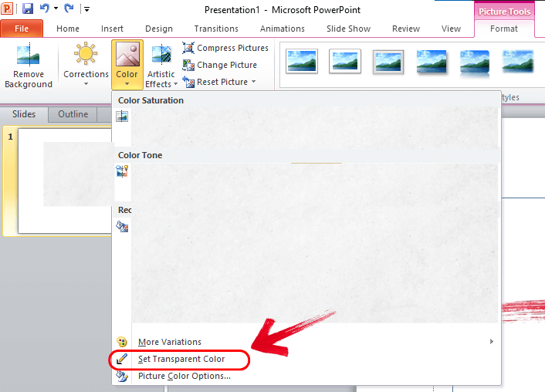
Task: Open the Design ribbon tab
Action: pos(159,29)
